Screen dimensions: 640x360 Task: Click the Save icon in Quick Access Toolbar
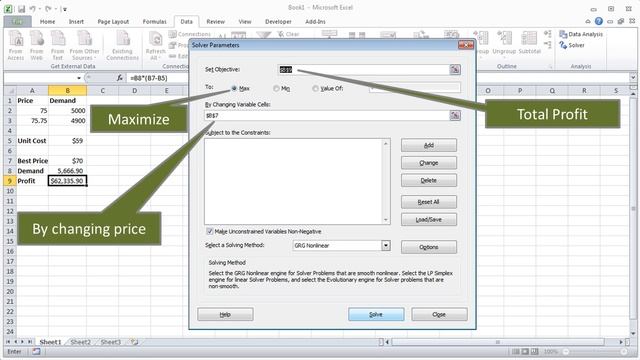(x=21, y=9)
